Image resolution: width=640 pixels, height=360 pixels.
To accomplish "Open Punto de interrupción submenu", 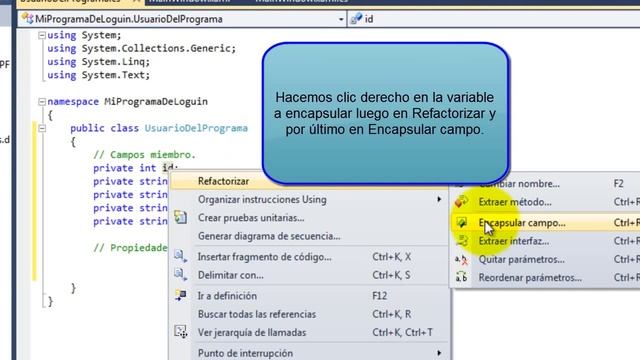I will point(309,353).
